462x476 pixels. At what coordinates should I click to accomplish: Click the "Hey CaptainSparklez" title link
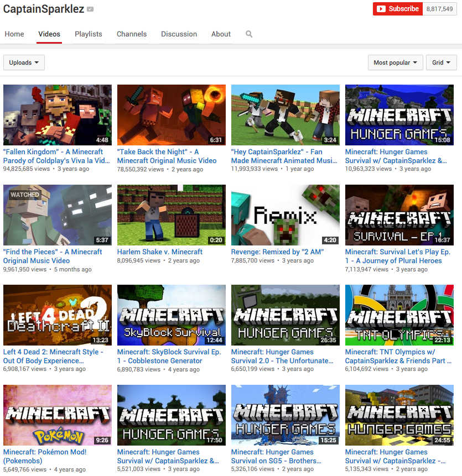[284, 156]
